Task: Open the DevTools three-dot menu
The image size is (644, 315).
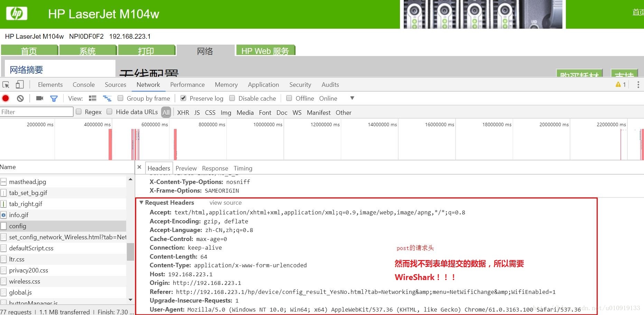Action: pos(638,85)
